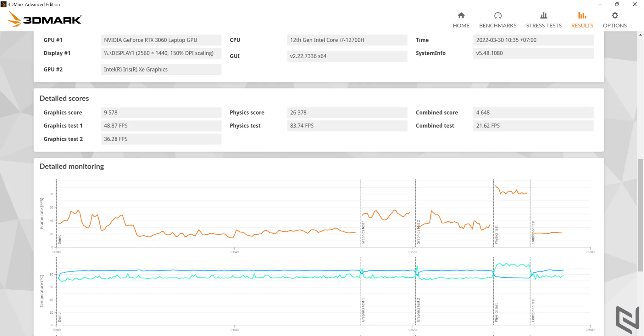Click the STRESS TESTS tab label
644x336 pixels.
pyautogui.click(x=544, y=26)
